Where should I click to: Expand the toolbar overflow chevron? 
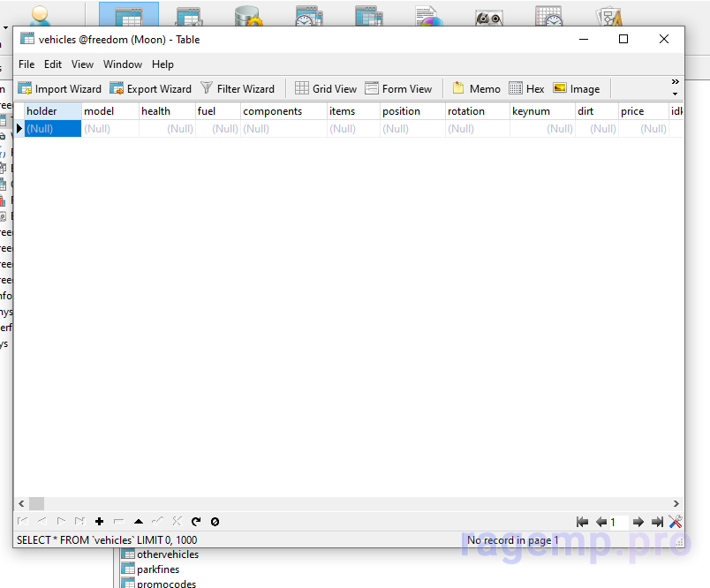coord(676,82)
